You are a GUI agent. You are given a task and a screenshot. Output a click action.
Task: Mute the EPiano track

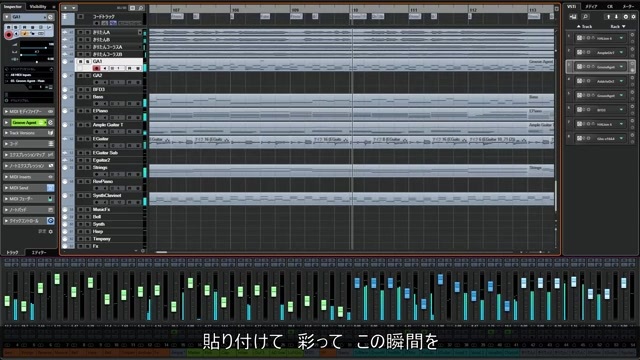80,111
